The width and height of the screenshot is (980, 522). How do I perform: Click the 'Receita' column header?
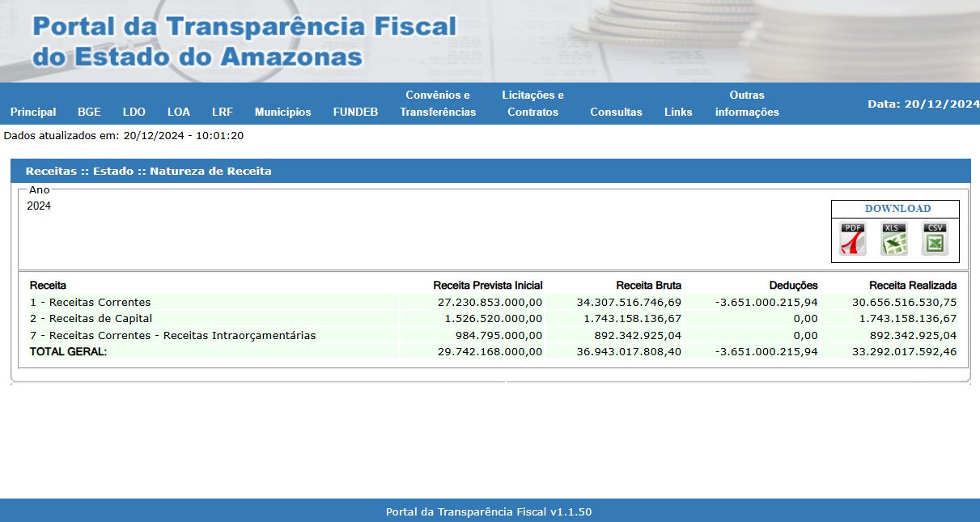coord(48,285)
